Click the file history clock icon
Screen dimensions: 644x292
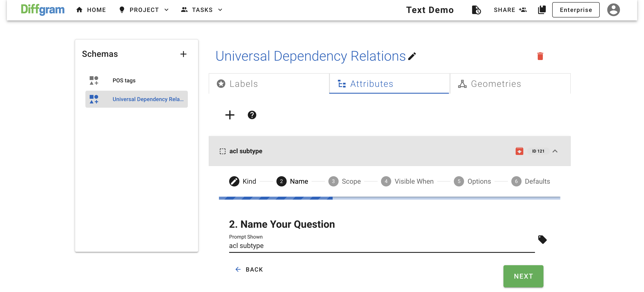coord(476,10)
